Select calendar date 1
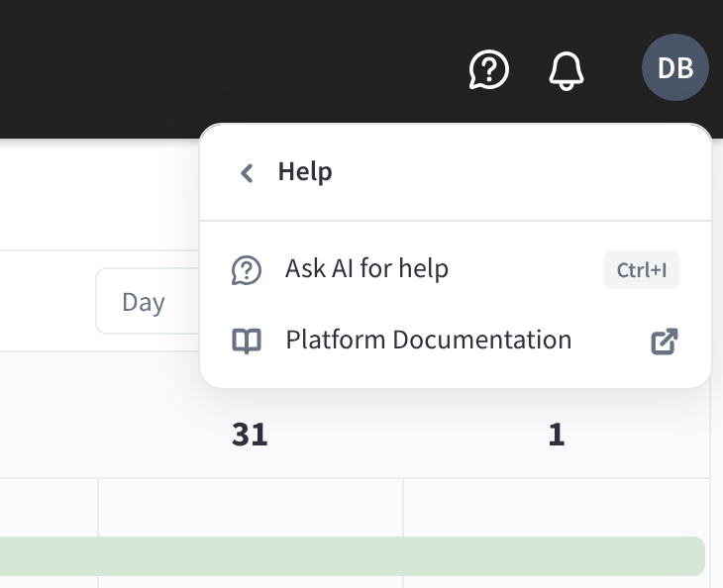This screenshot has width=723, height=588. (x=557, y=435)
